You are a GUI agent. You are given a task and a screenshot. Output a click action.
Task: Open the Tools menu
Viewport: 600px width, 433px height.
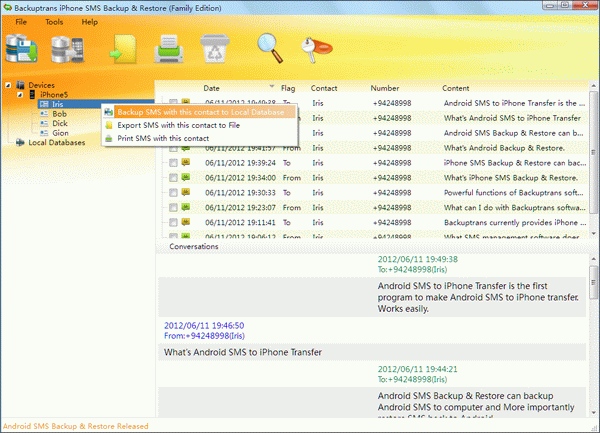pyautogui.click(x=54, y=21)
